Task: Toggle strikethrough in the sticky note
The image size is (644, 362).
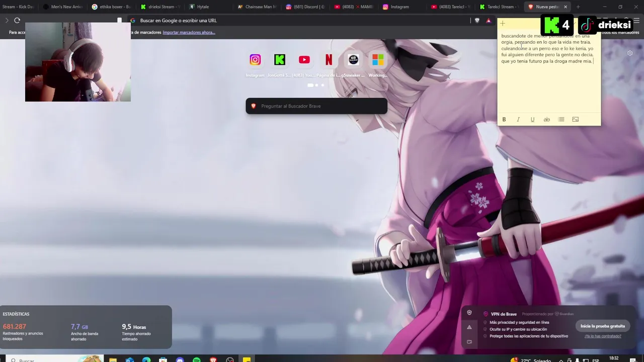Action: coord(547,119)
